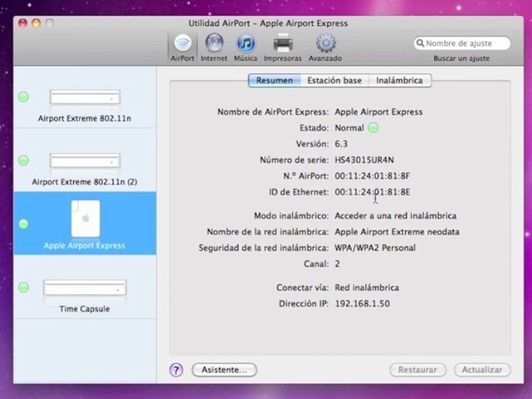Click the Canal value 2
Screen dimensions: 532x399
[337, 264]
